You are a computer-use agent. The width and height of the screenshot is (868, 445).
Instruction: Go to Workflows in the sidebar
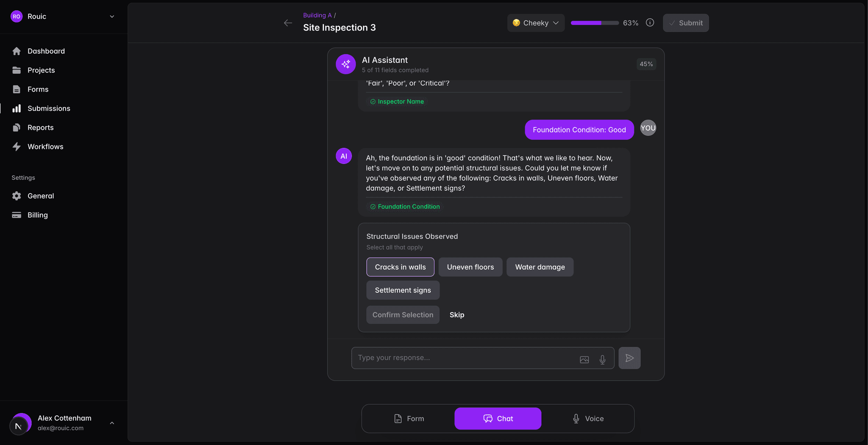45,146
